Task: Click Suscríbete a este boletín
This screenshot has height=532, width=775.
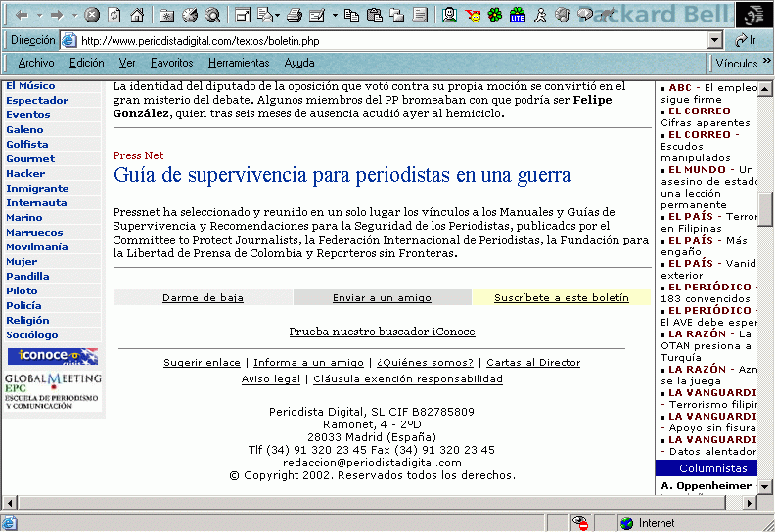Action: [x=562, y=298]
